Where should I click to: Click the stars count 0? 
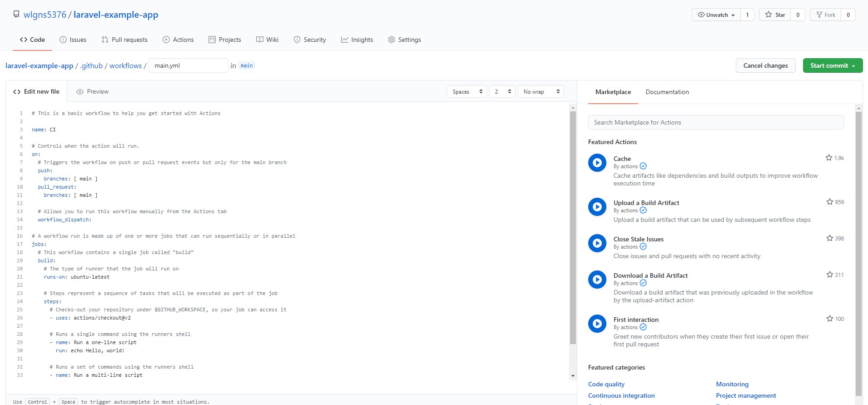click(x=798, y=15)
